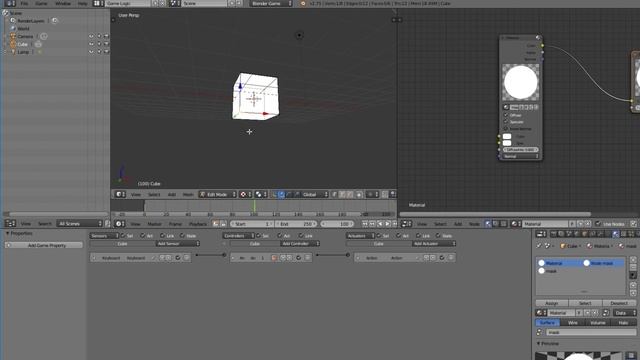Click the current frame number field

coord(338,224)
